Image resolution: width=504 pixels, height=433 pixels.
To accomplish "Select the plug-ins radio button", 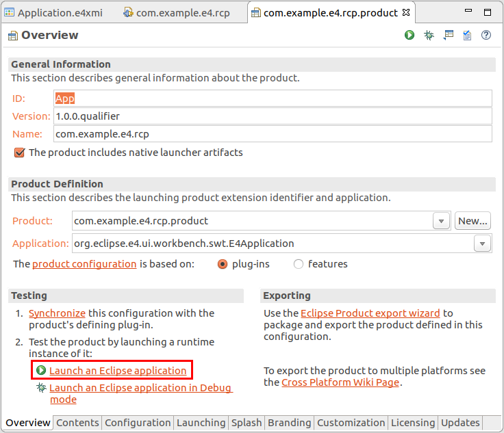I will 223,264.
